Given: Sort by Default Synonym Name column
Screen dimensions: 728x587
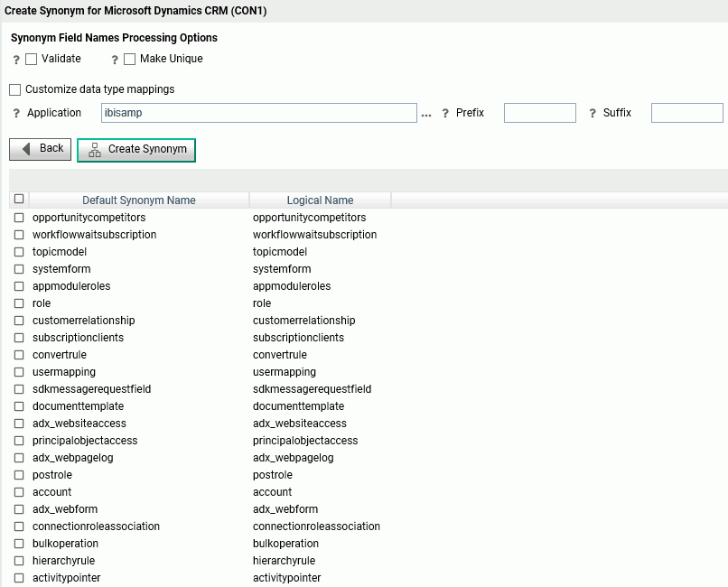Looking at the screenshot, I should click(139, 200).
